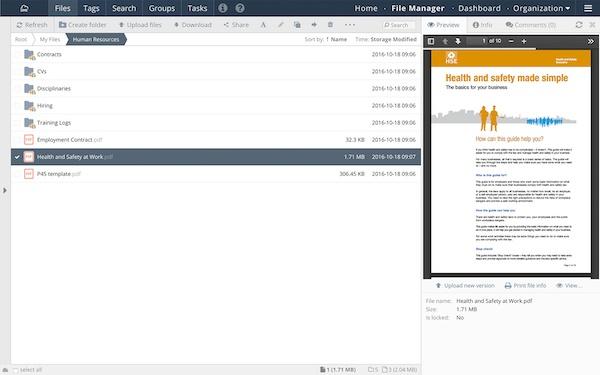Click the home logo icon in top bar
The width and height of the screenshot is (600, 375).
(24, 8)
